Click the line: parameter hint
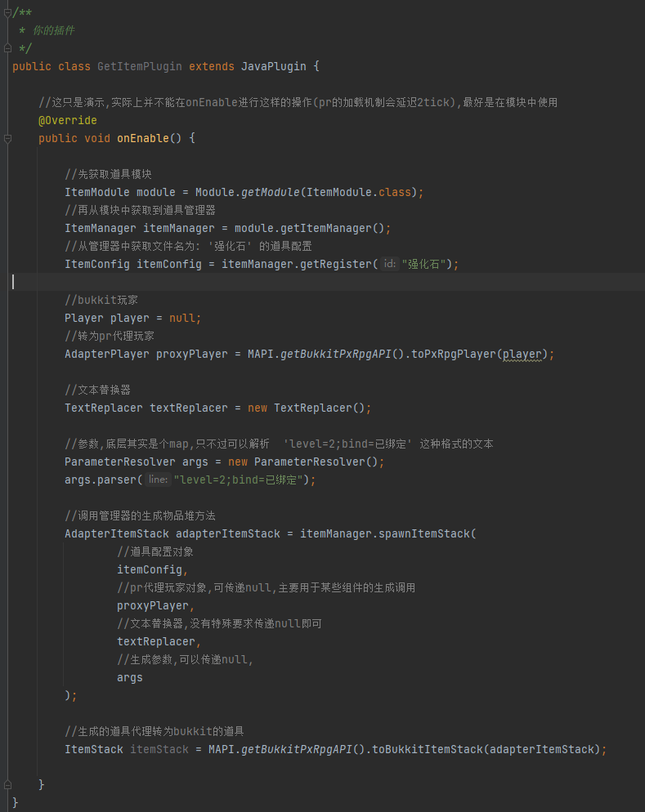 coord(158,480)
